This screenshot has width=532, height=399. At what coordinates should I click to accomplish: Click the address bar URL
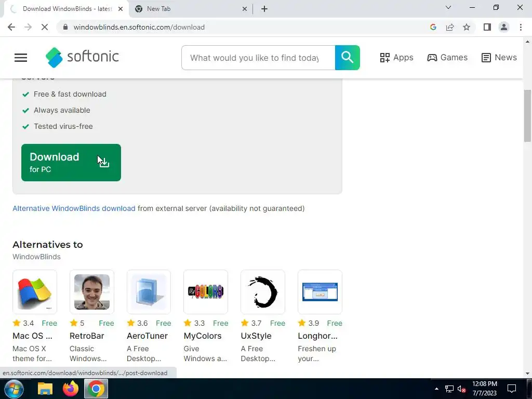(139, 27)
